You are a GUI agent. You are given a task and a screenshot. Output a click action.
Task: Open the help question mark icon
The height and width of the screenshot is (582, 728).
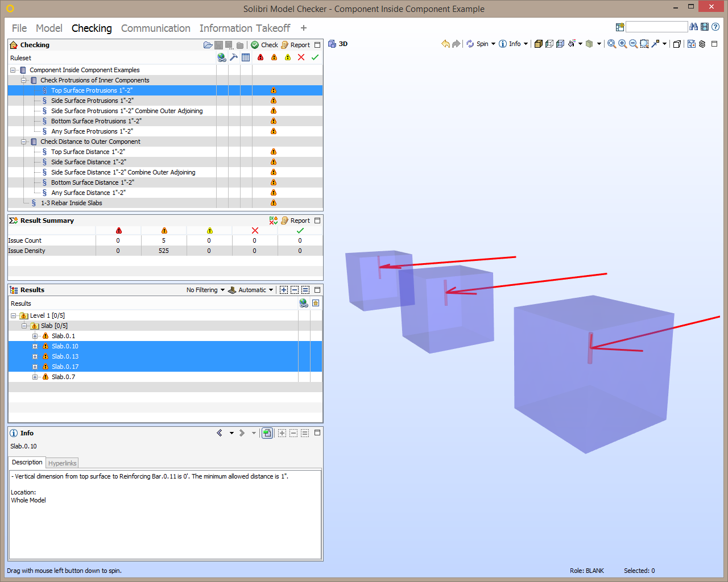(715, 27)
